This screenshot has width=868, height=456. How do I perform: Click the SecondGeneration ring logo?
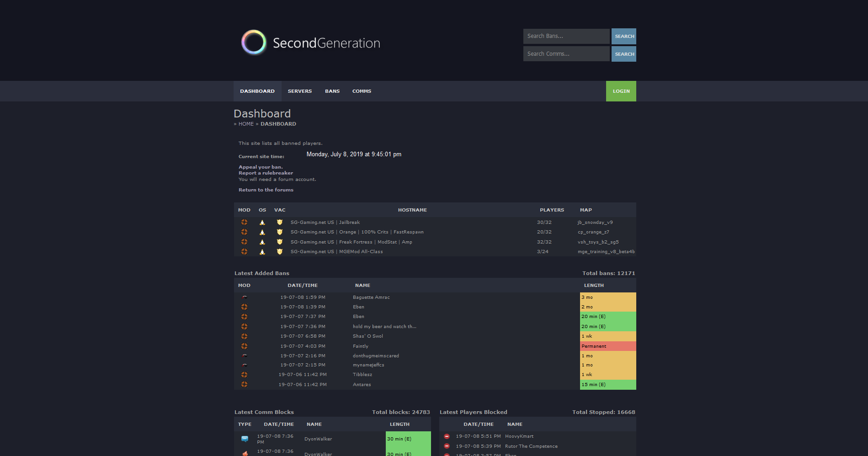(254, 42)
